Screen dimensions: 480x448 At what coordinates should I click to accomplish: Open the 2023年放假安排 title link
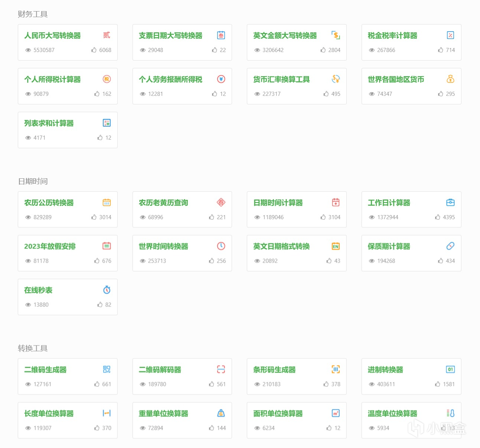pyautogui.click(x=50, y=247)
